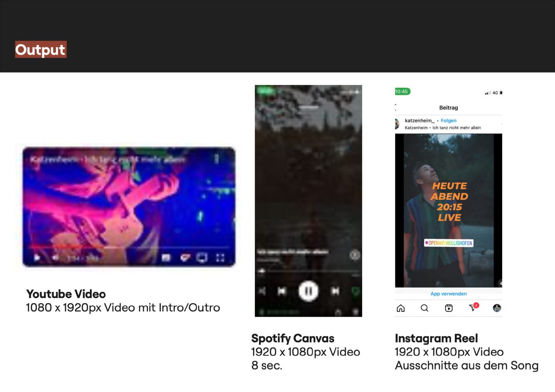
Task: Click the green 10:45 time indicator
Action: click(x=402, y=91)
